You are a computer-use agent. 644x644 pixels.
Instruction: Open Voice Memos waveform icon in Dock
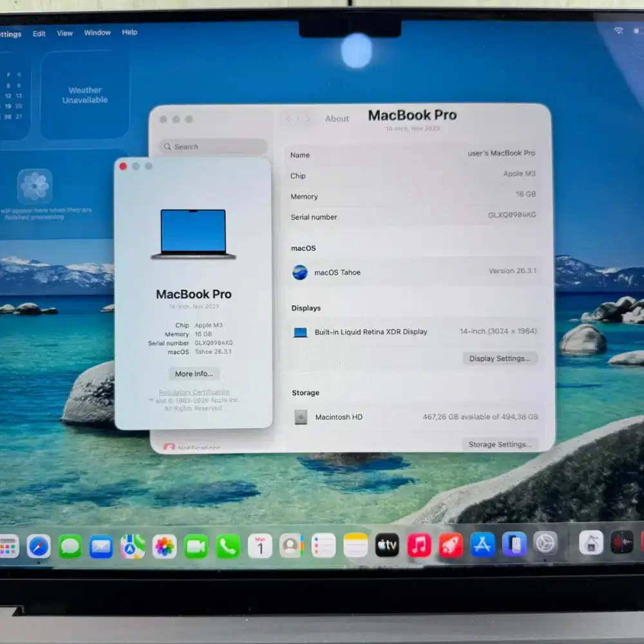coord(622,542)
